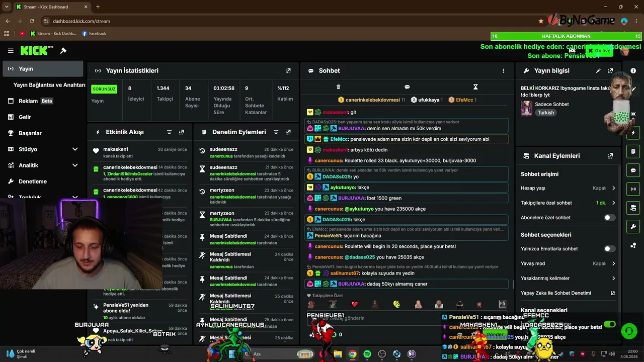
Task: Open File Explorer from the taskbar
Action: (x=338, y=354)
